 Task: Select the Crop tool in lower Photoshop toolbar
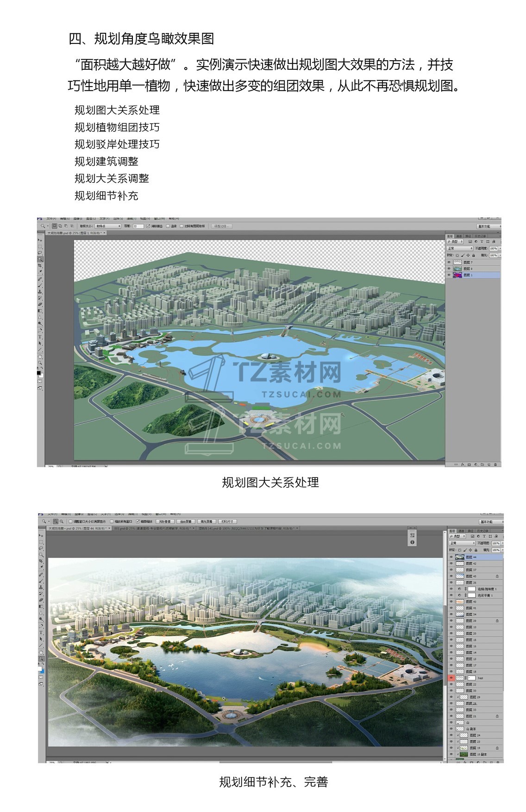pos(41,561)
